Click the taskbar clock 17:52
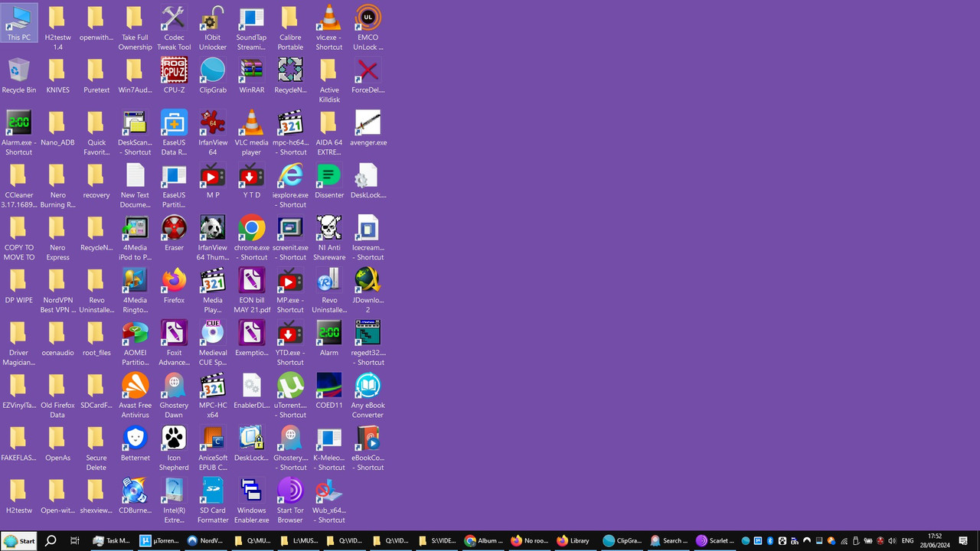This screenshot has height=551, width=980. (934, 541)
